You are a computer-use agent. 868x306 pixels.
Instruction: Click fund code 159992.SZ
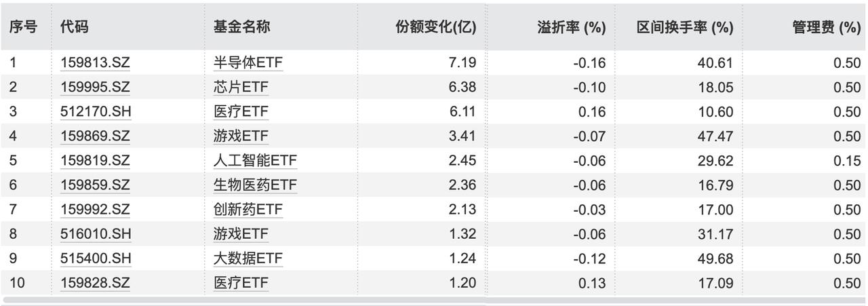95,210
